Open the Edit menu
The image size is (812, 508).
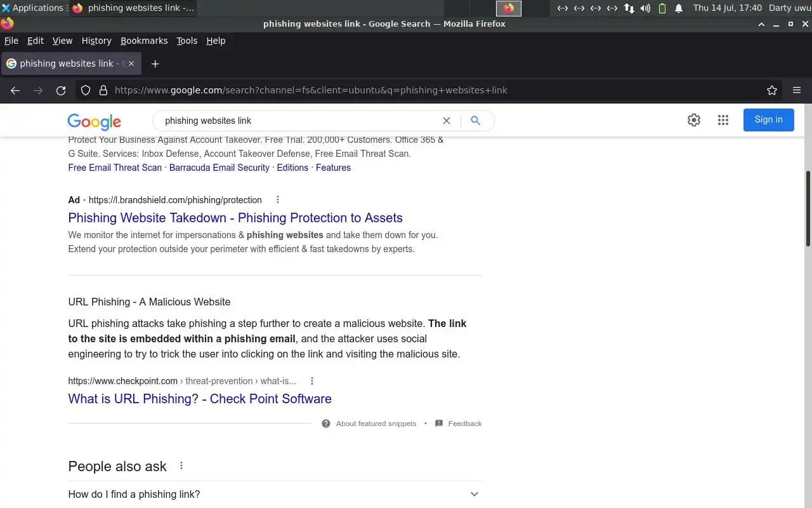click(36, 41)
